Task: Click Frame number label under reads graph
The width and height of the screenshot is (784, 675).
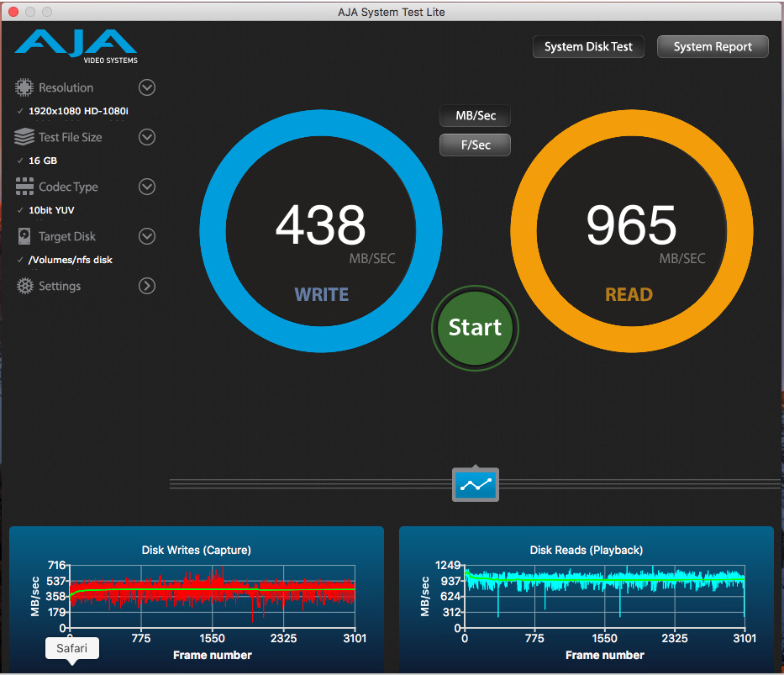Action: pos(604,655)
